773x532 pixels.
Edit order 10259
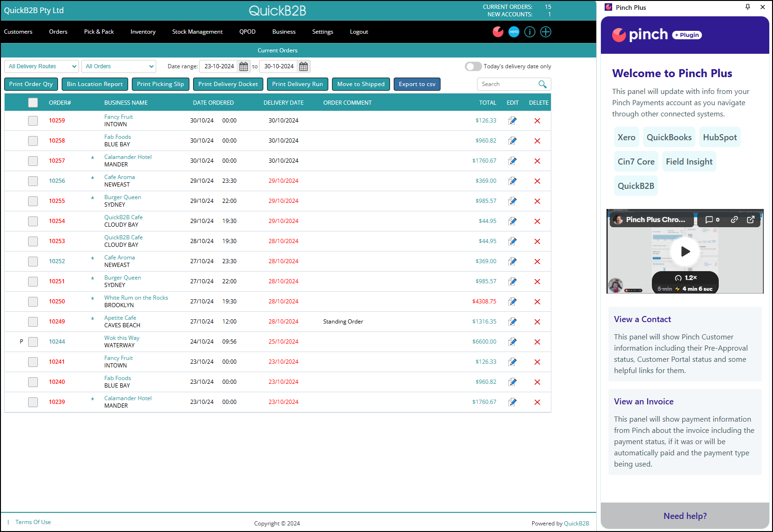[513, 121]
